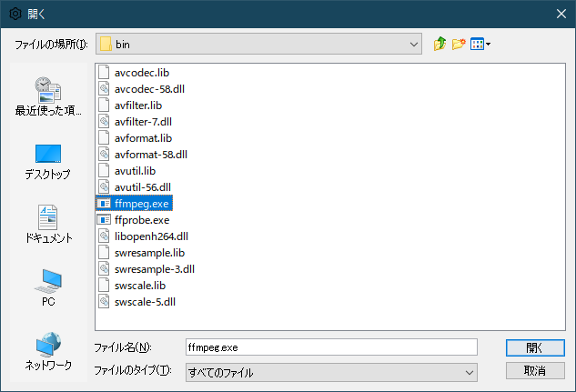Click ファイル名 input field

pyautogui.click(x=331, y=347)
